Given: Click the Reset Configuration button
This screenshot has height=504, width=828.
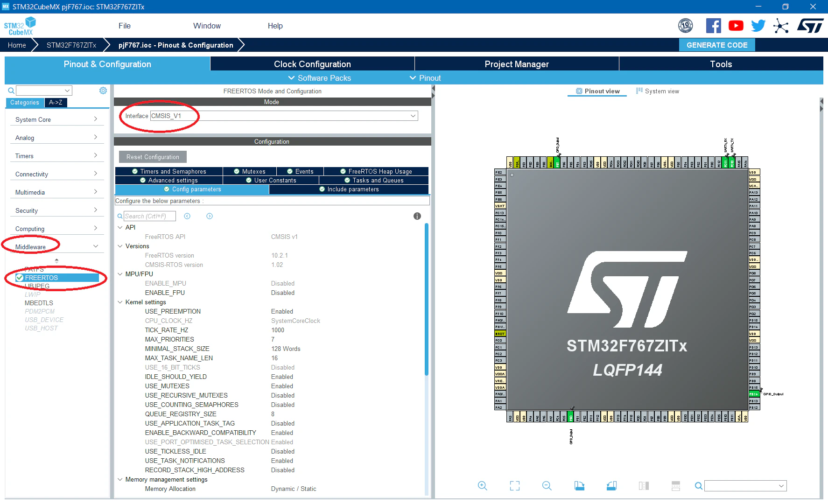Looking at the screenshot, I should (153, 157).
